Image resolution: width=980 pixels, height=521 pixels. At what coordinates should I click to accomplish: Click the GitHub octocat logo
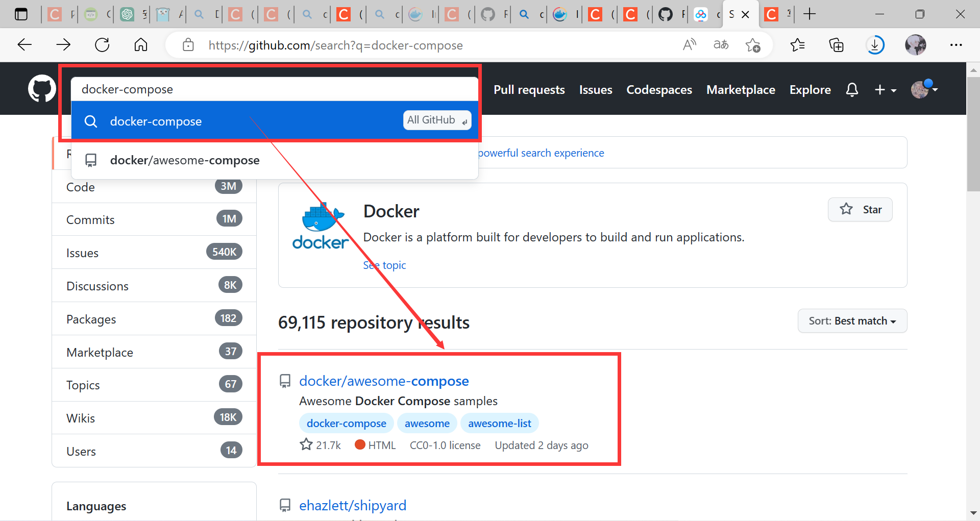pos(42,88)
